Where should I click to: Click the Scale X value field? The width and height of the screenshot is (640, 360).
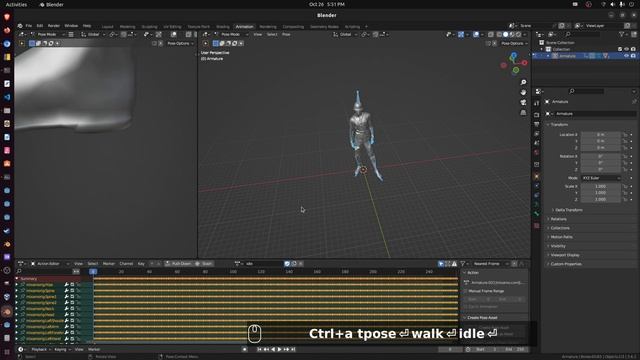(x=601, y=187)
